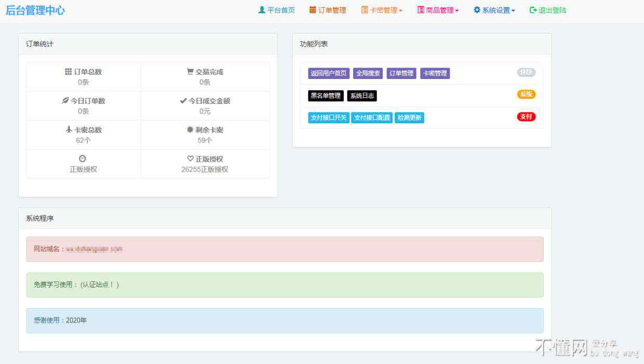Screen dimensions: 644x364
Task: Click the calendar icon beside navbar 订单管理
Action: [313, 10]
